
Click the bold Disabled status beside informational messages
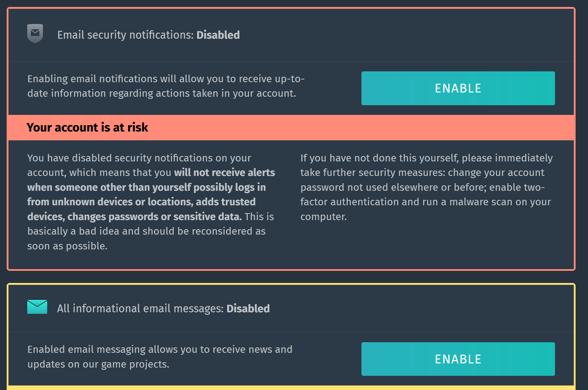[x=248, y=309]
